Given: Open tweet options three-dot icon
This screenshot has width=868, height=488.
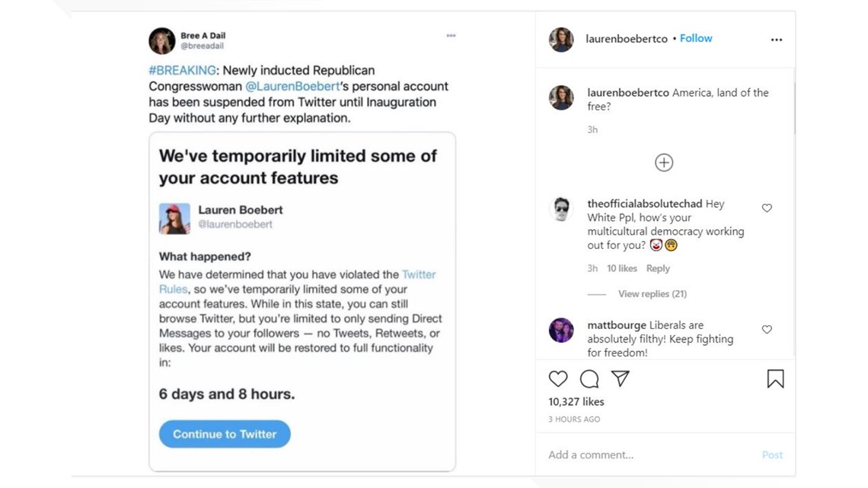Looking at the screenshot, I should point(451,36).
